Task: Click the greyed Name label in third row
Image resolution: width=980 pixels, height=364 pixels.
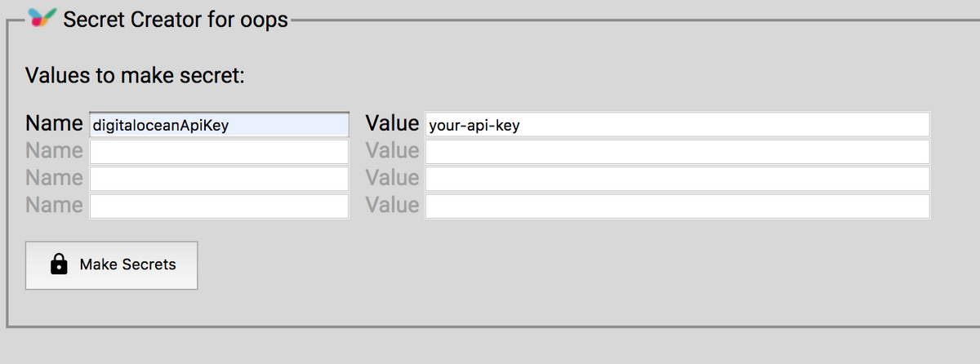Action: click(54, 178)
